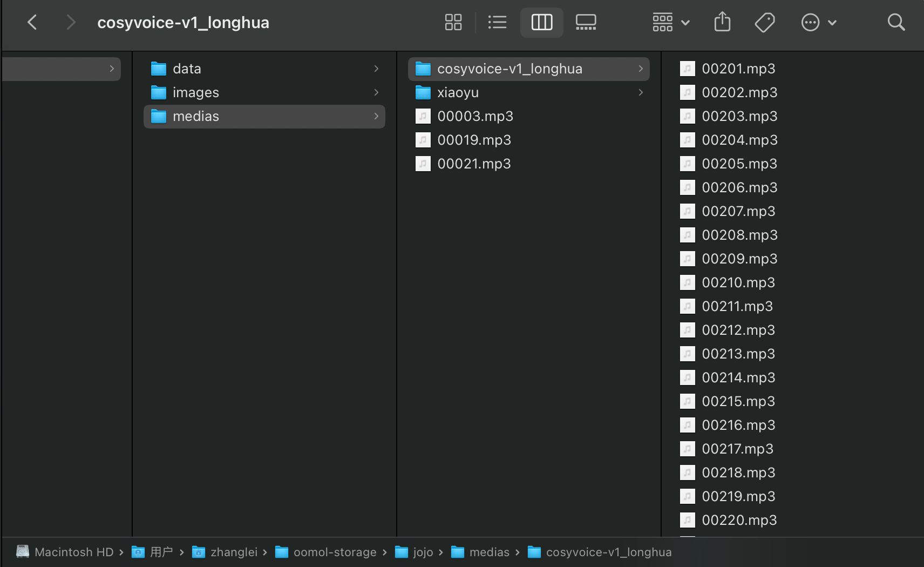Click the Tags icon in toolbar
The image size is (924, 567).
(765, 22)
